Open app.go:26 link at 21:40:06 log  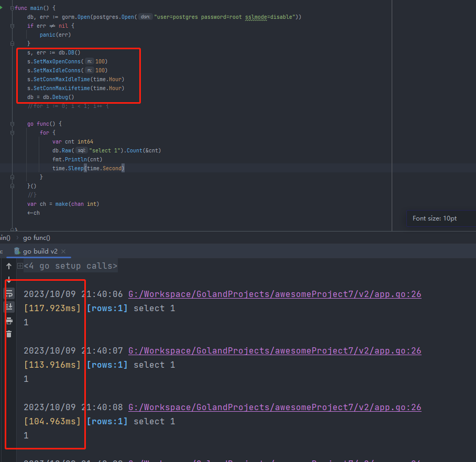274,294
